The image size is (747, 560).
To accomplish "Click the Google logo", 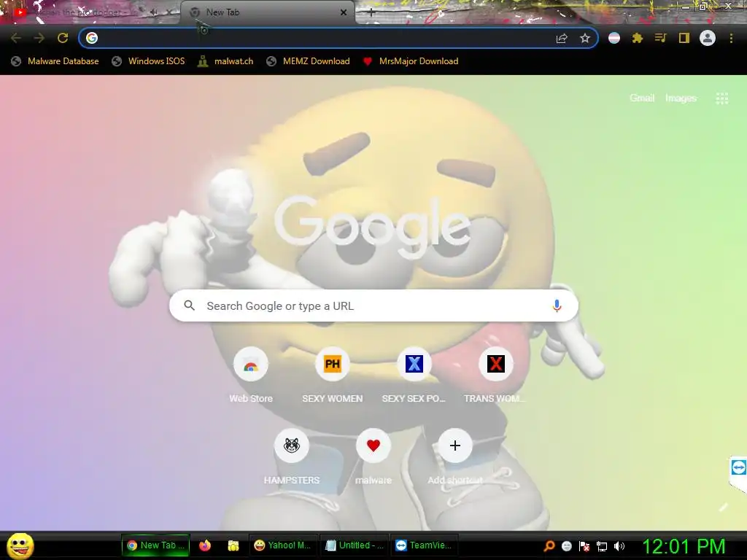I will (372, 226).
